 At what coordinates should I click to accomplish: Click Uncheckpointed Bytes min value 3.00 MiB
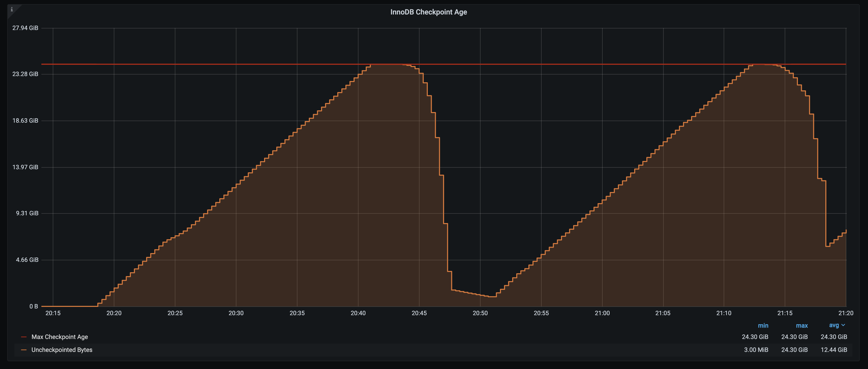pos(756,350)
